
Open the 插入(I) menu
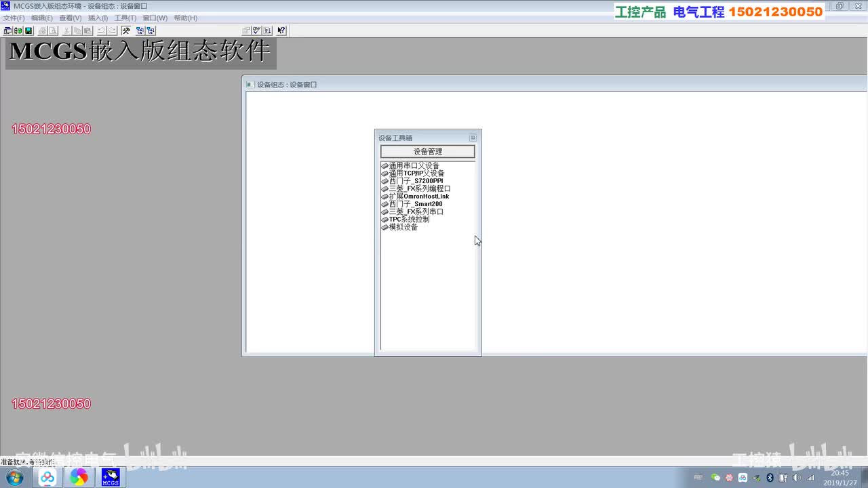pyautogui.click(x=98, y=18)
